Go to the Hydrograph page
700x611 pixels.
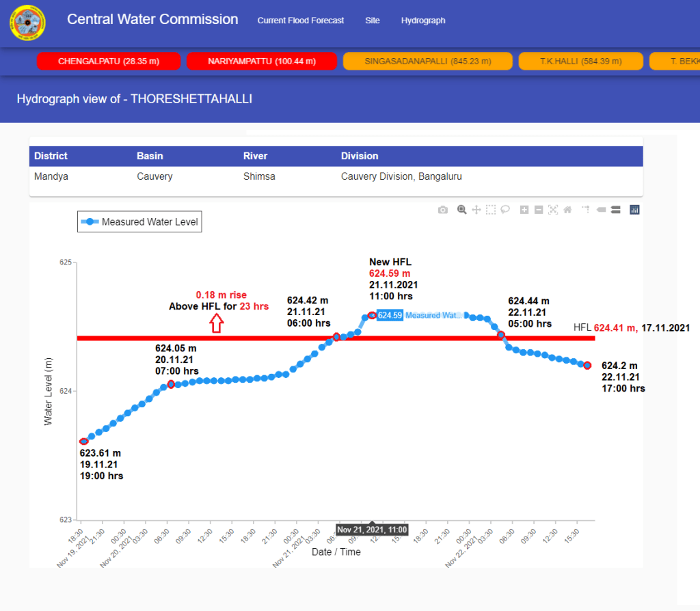coord(423,21)
